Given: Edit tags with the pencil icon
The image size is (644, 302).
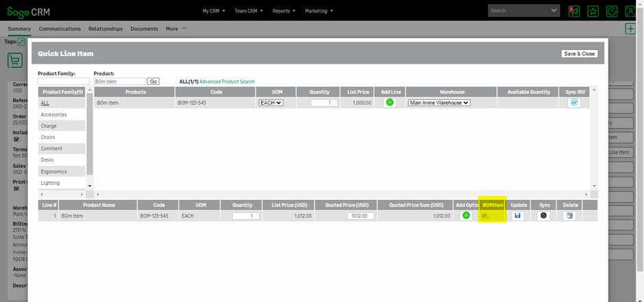Looking at the screenshot, I should click(21, 42).
